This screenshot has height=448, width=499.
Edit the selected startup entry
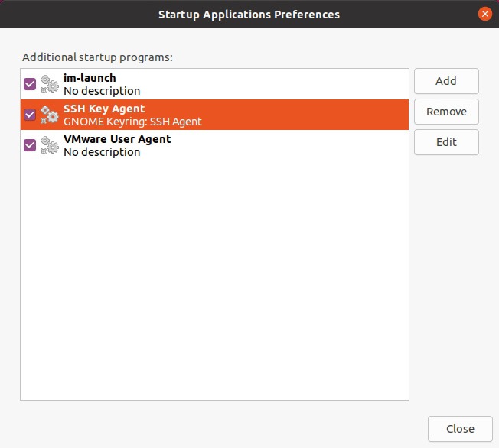tap(446, 142)
